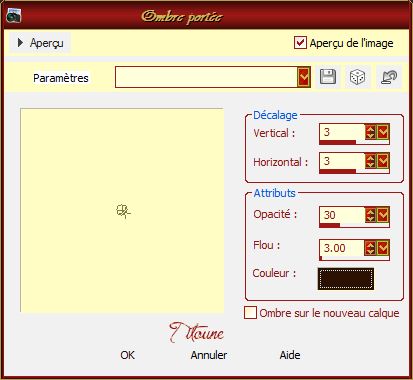Click the randomize parameters dice icon
This screenshot has width=413, height=380.
click(357, 77)
